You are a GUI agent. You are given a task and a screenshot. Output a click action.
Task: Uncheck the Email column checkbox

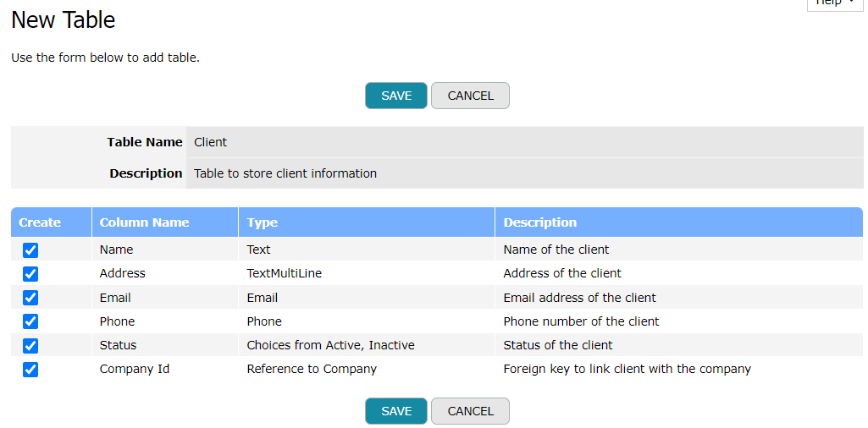tap(30, 298)
